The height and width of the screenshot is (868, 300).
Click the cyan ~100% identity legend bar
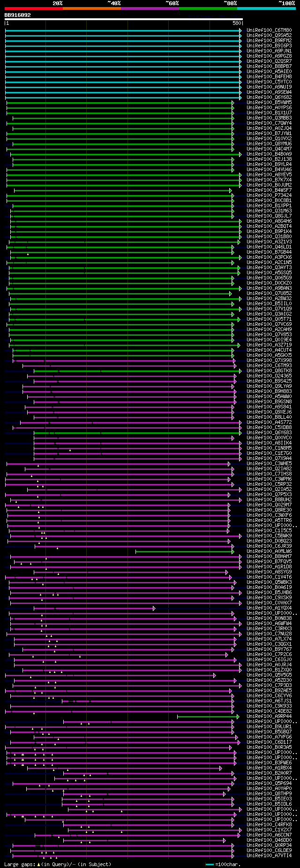pyautogui.click(x=266, y=8)
